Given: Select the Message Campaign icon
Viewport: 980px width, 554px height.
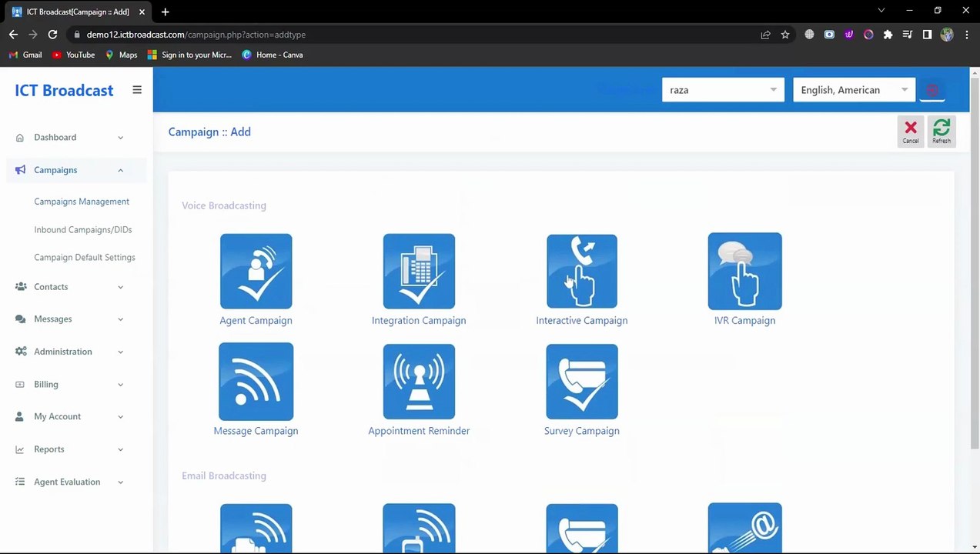Looking at the screenshot, I should pyautogui.click(x=256, y=382).
